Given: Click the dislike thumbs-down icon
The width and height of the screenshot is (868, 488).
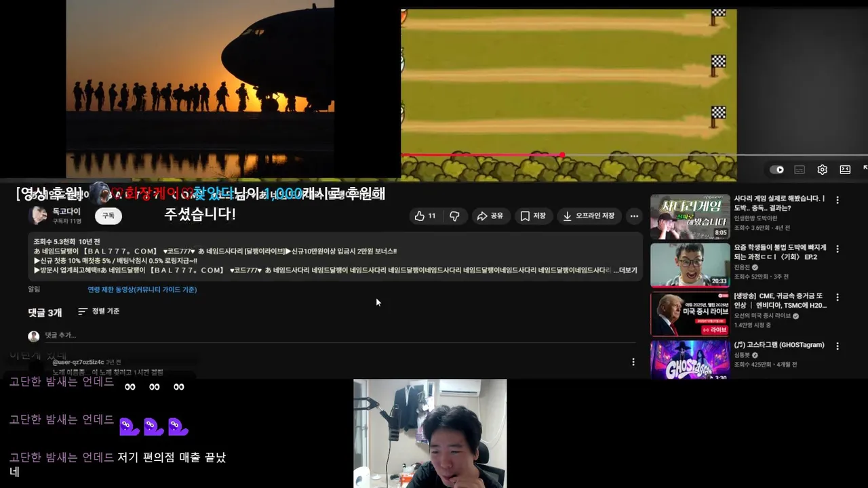Looking at the screenshot, I should (x=454, y=216).
